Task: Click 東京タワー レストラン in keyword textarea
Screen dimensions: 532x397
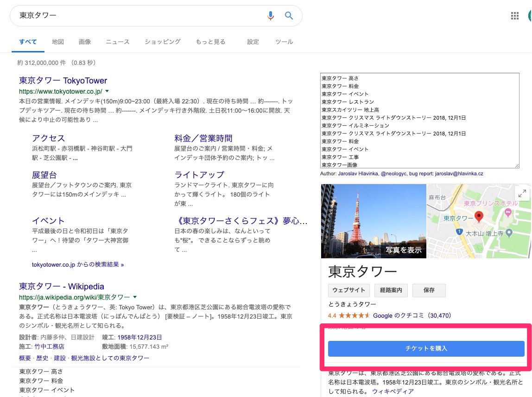Action: pos(348,102)
